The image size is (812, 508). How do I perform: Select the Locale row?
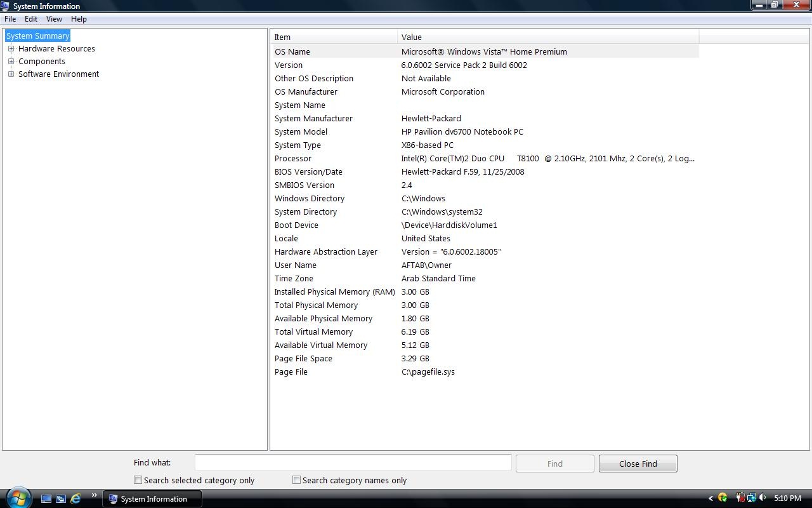pyautogui.click(x=485, y=238)
